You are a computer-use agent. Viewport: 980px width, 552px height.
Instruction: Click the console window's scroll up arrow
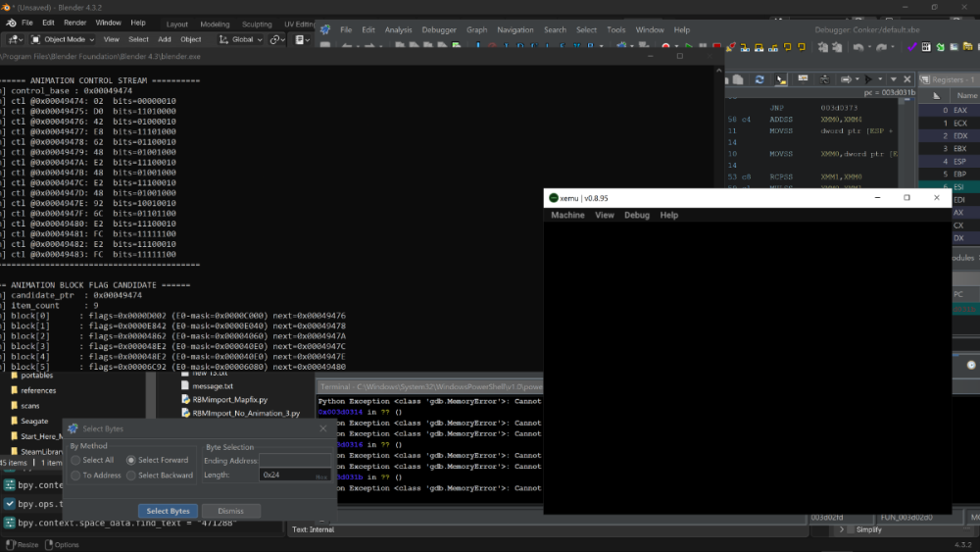coord(718,70)
